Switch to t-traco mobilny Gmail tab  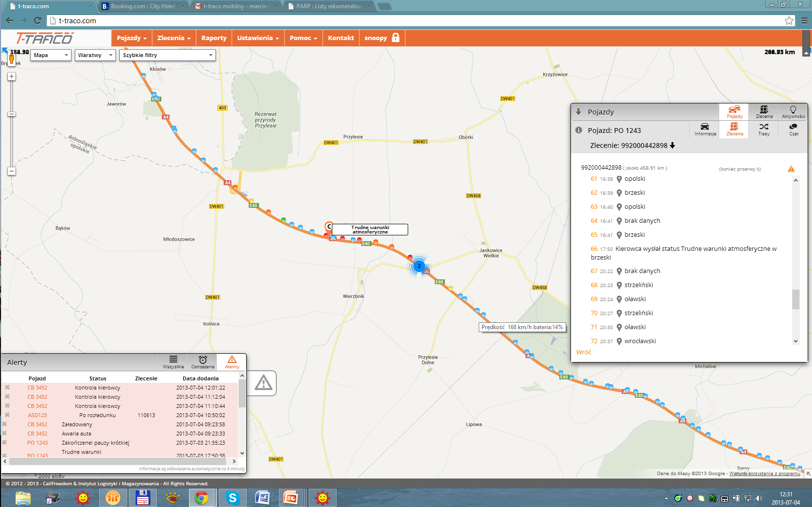point(236,6)
